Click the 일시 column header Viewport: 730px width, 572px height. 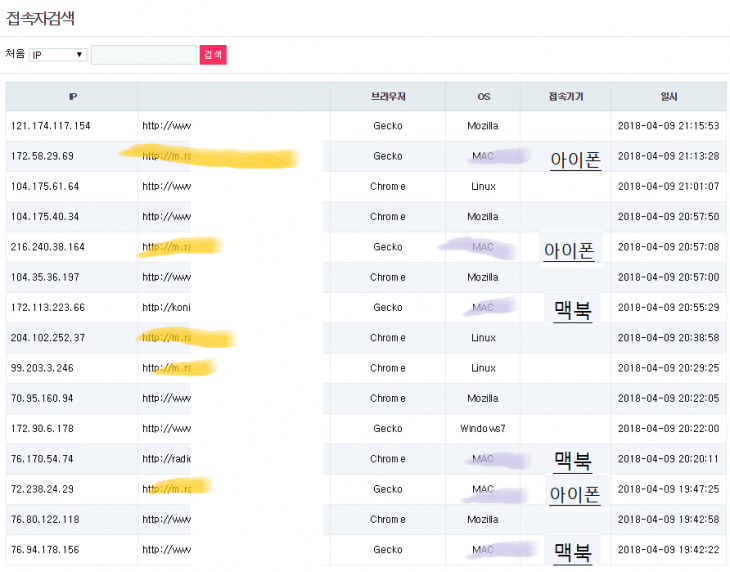[x=668, y=97]
